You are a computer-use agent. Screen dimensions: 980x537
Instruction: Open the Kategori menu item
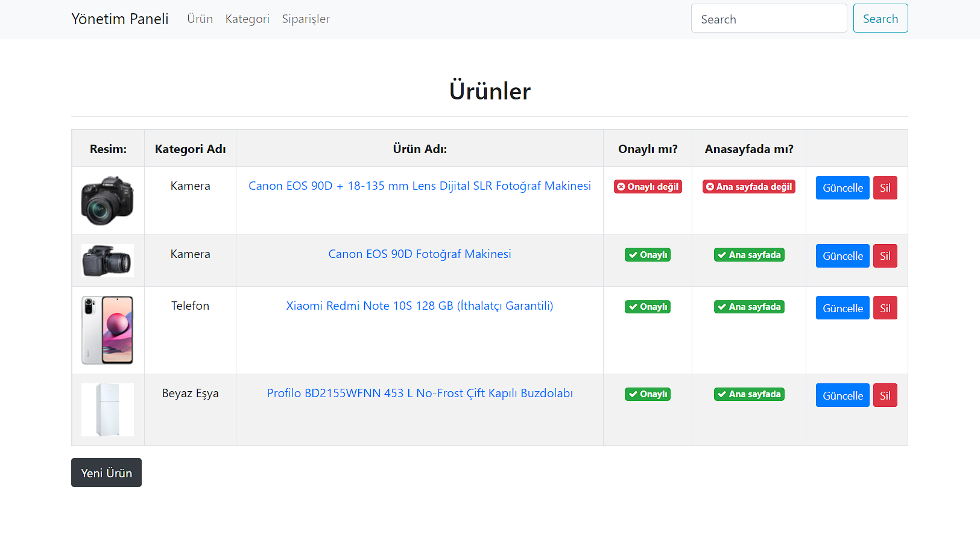click(247, 19)
